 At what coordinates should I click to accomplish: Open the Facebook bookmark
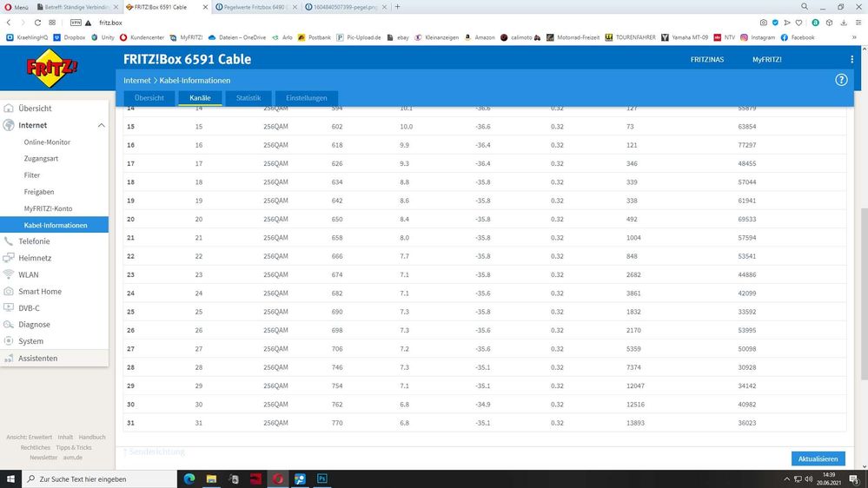click(x=797, y=37)
